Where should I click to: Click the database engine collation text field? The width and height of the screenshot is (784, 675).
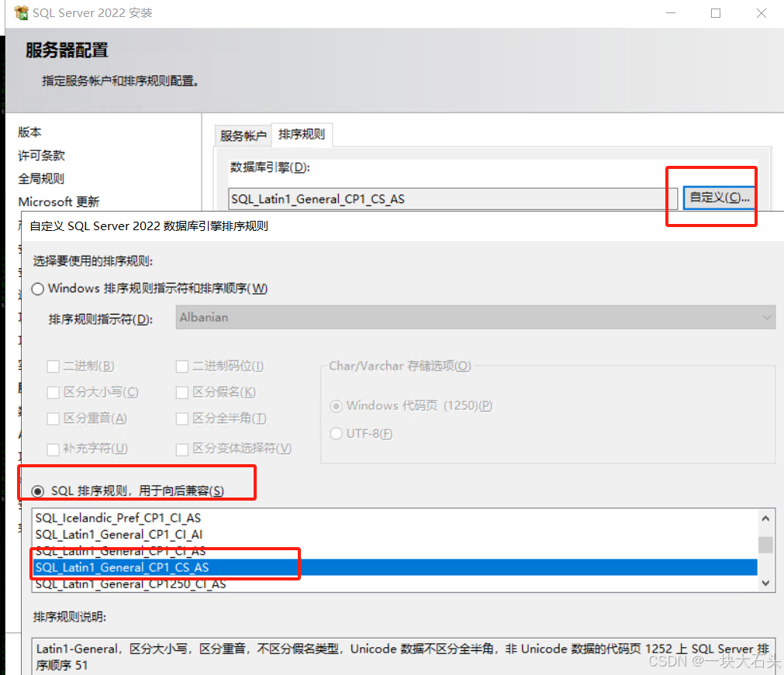click(453, 199)
